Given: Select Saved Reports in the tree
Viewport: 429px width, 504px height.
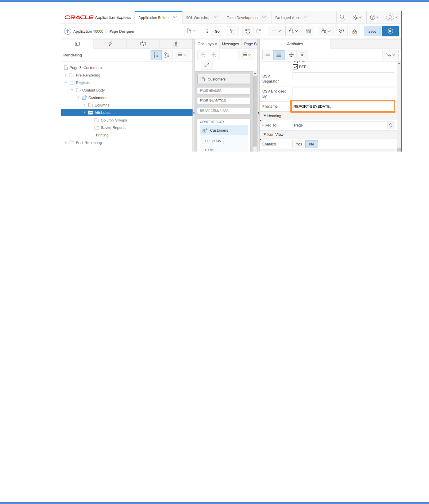Looking at the screenshot, I should click(x=113, y=128).
